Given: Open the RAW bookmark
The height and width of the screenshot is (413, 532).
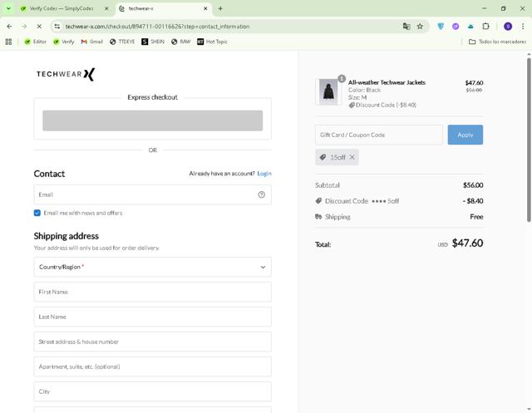Looking at the screenshot, I should [181, 42].
